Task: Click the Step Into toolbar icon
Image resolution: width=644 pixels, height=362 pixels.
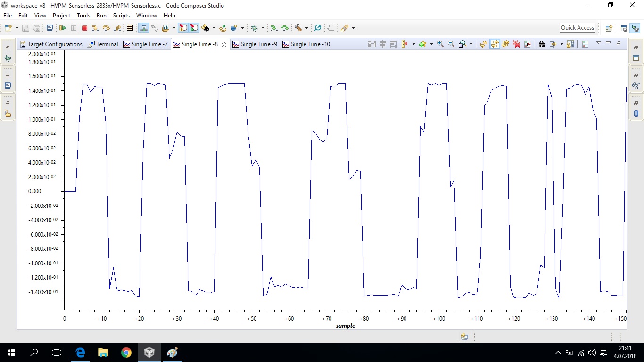Action: [x=95, y=28]
